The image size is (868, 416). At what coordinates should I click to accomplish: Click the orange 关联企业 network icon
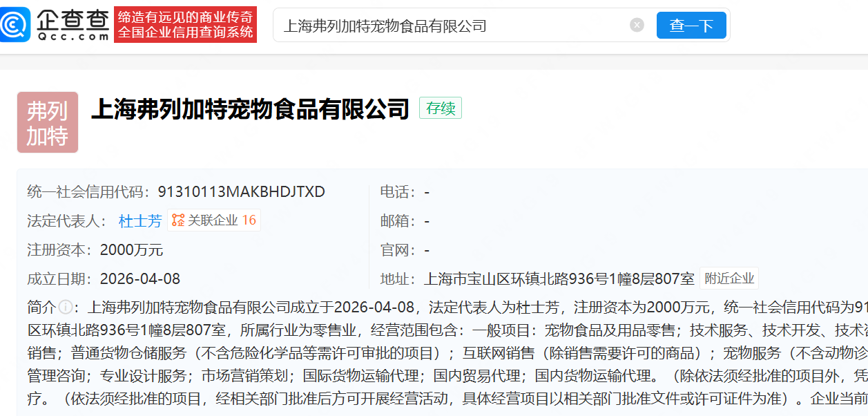178,220
